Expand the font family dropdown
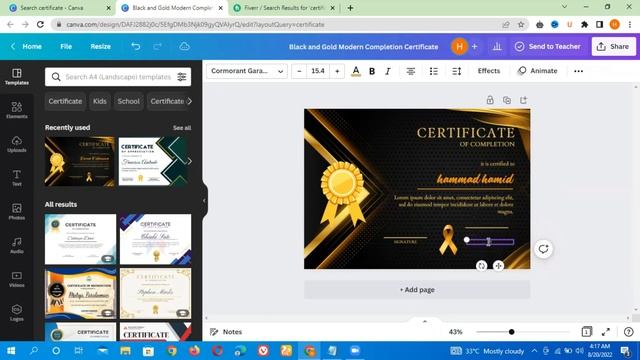The height and width of the screenshot is (360, 640). pos(247,71)
